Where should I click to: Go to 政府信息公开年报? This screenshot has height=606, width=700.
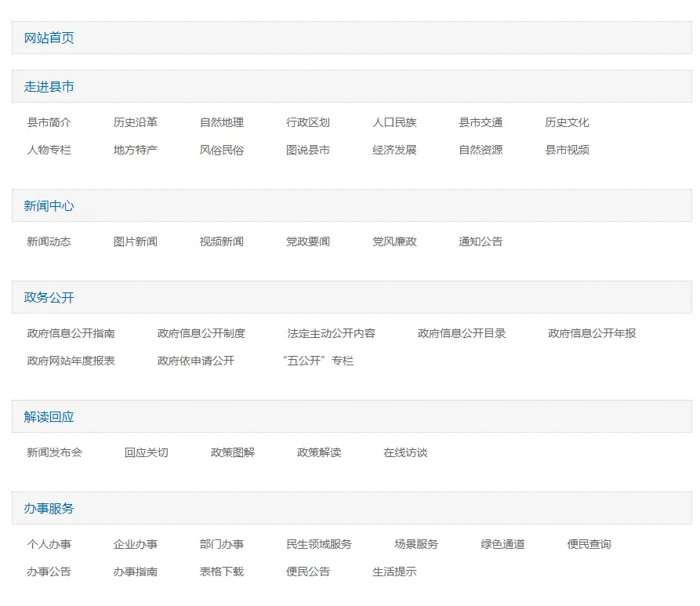(x=592, y=333)
